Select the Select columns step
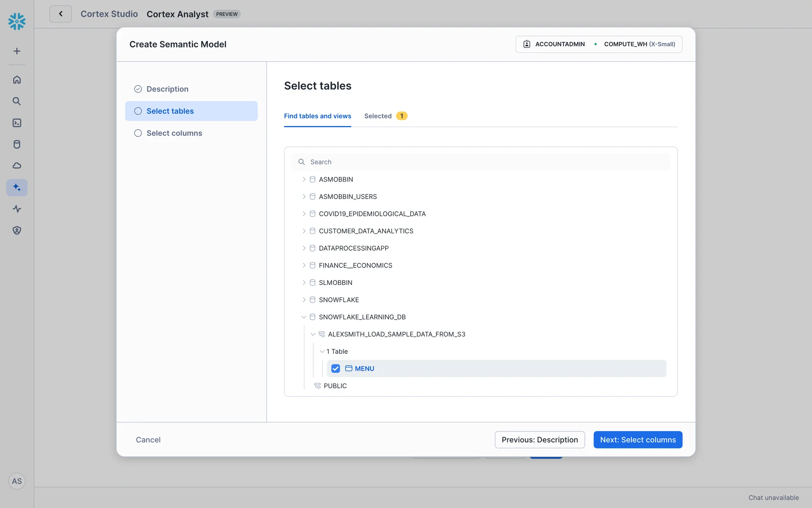812x508 pixels. (174, 133)
